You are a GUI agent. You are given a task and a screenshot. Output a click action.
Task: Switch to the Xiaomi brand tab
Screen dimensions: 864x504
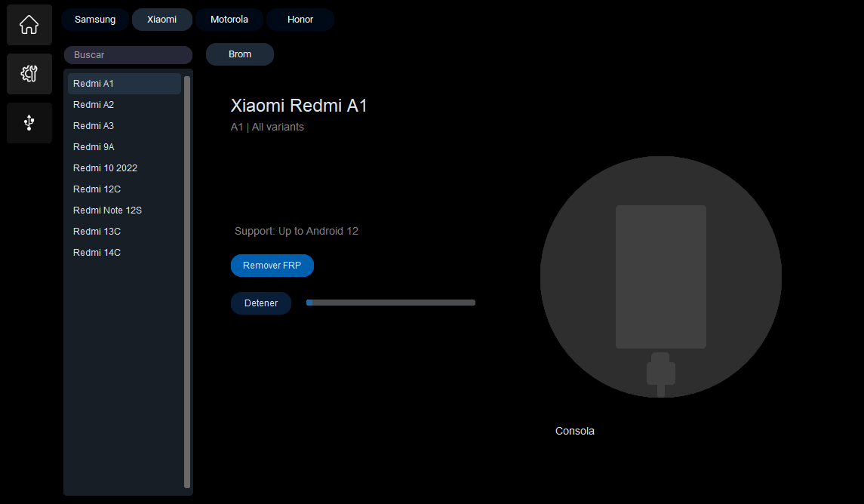click(x=162, y=20)
